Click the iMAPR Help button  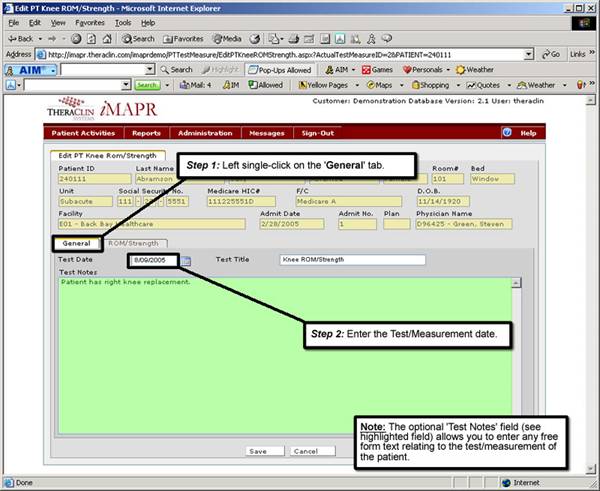523,133
